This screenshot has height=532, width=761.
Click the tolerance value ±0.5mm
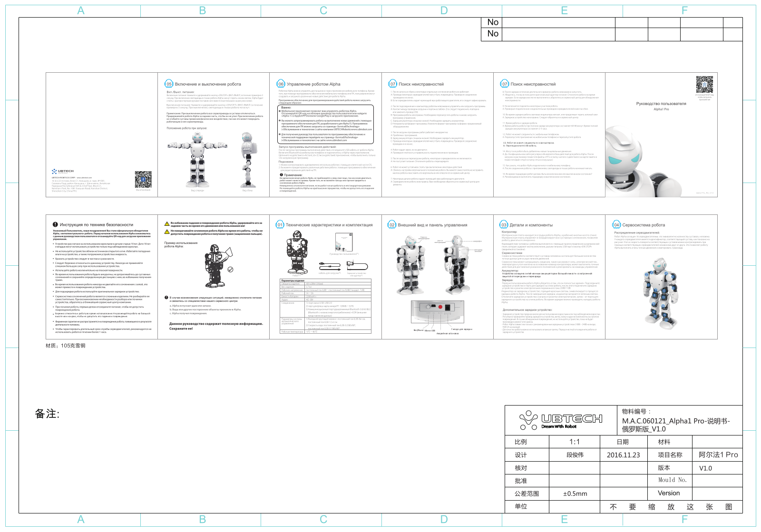(575, 493)
